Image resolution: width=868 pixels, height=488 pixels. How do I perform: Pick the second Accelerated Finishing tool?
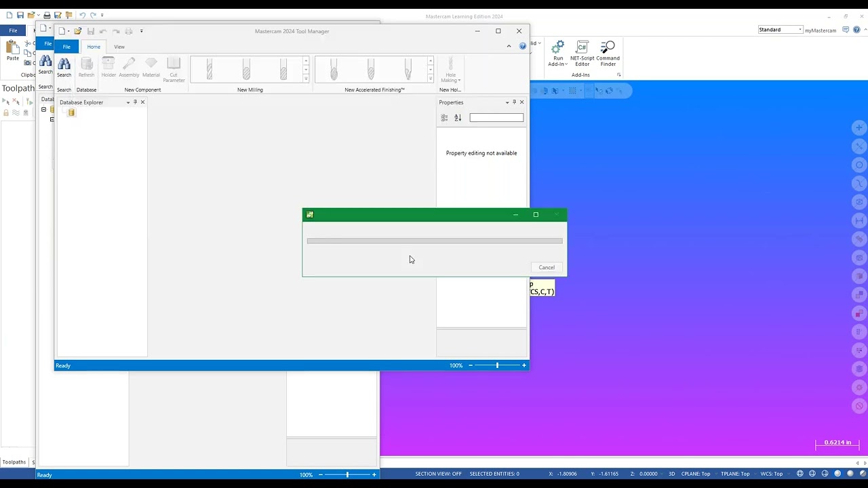(370, 69)
